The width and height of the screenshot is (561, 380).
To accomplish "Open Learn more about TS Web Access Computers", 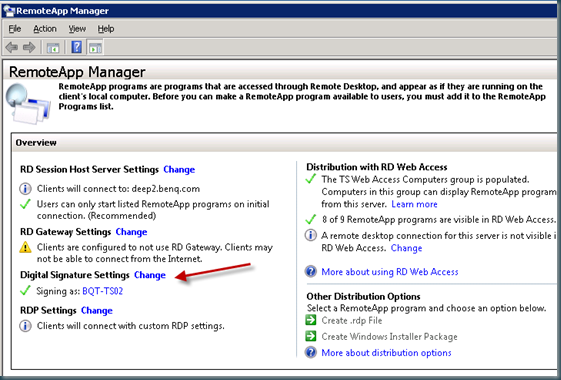I will click(414, 204).
